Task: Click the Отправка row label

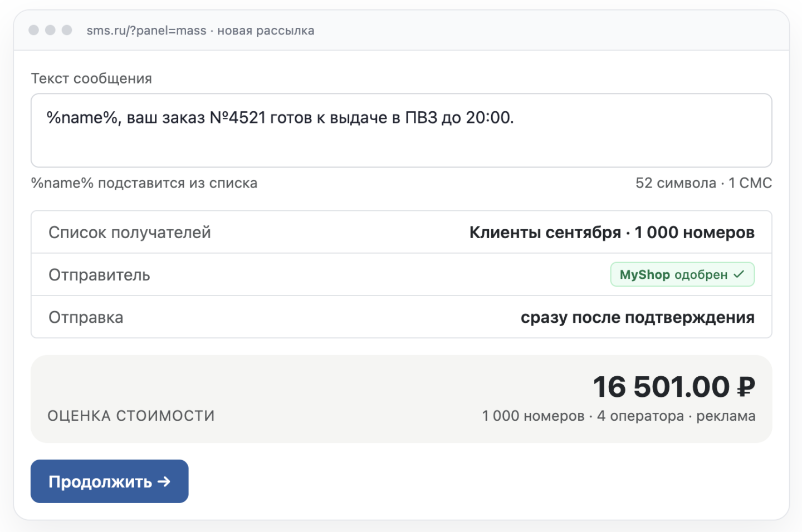Action: coord(86,317)
